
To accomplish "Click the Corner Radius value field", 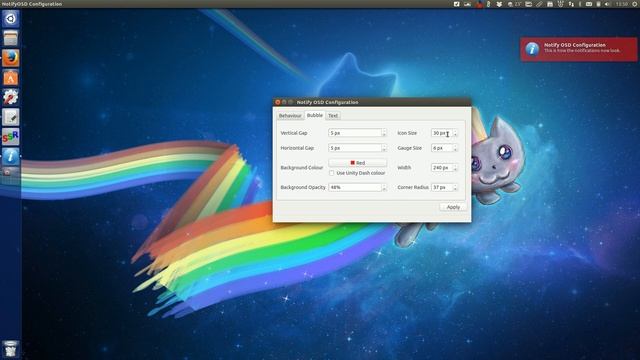I will click(442, 187).
